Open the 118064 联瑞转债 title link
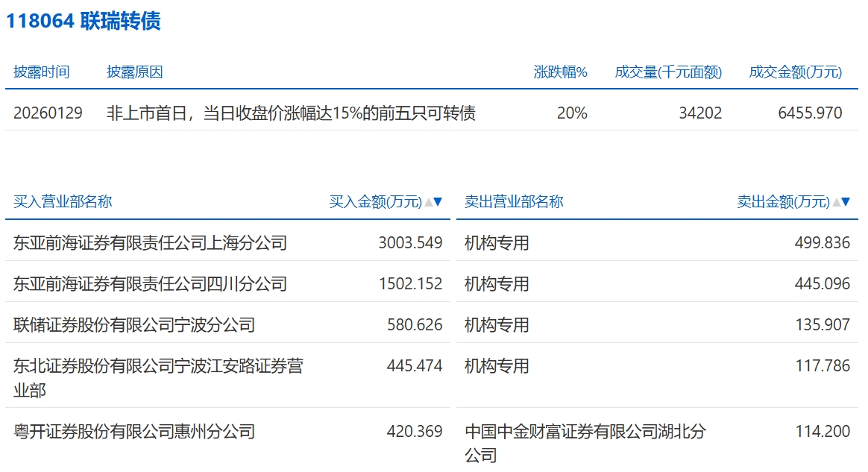The height and width of the screenshot is (472, 868). tap(84, 21)
